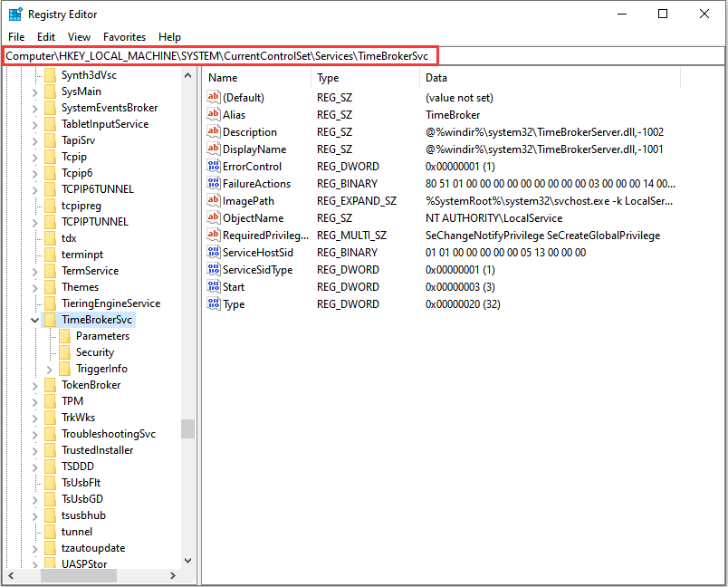Expand the SysMain key
Image resolution: width=728 pixels, height=587 pixels.
coord(34,92)
